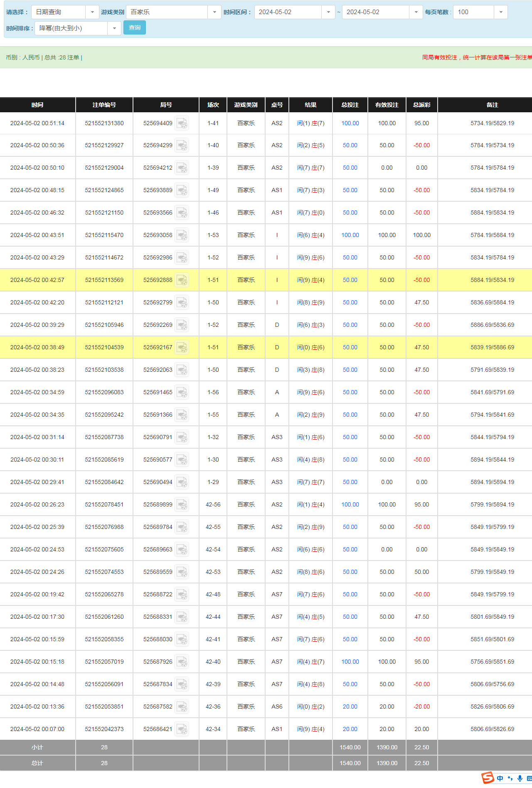The height and width of the screenshot is (788, 532).
Task: View replay icon for round 525690494
Action: pos(182,482)
